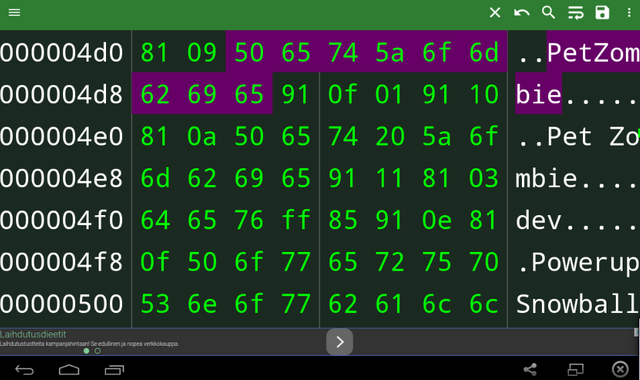The width and height of the screenshot is (640, 380).
Task: Select the second ad page dot
Action: click(x=98, y=351)
